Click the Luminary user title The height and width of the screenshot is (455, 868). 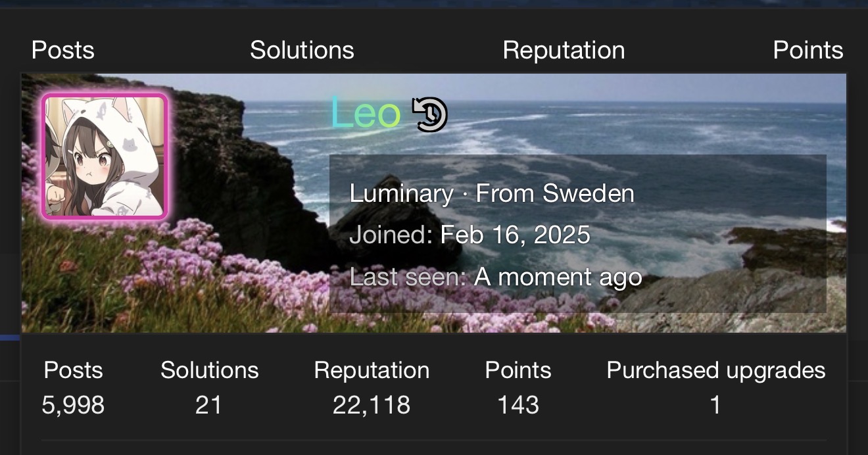point(401,193)
